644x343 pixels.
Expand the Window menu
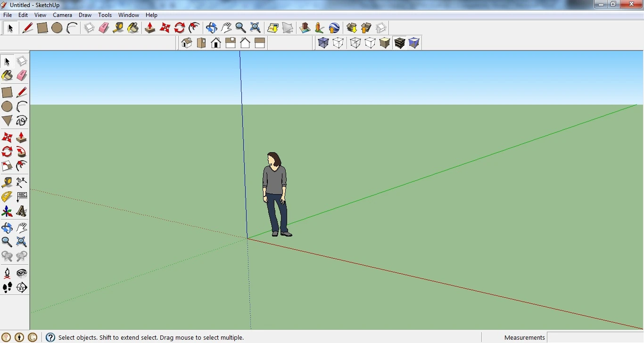coord(128,15)
